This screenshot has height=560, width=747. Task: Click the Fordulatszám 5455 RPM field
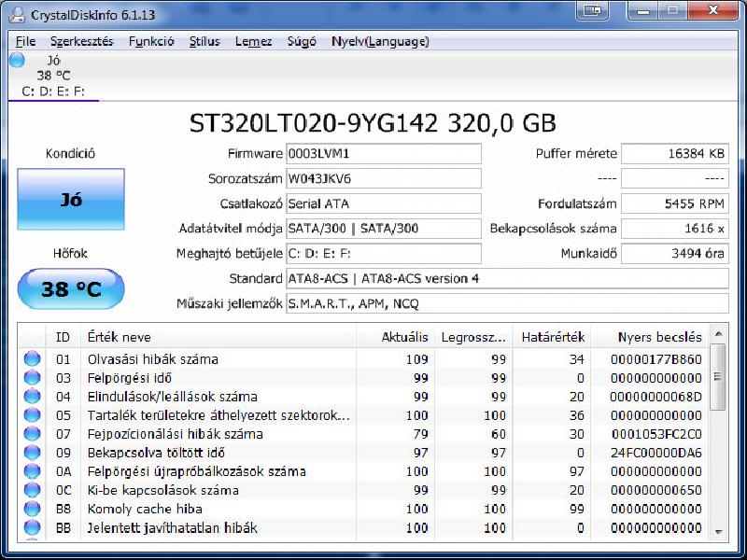click(x=675, y=203)
